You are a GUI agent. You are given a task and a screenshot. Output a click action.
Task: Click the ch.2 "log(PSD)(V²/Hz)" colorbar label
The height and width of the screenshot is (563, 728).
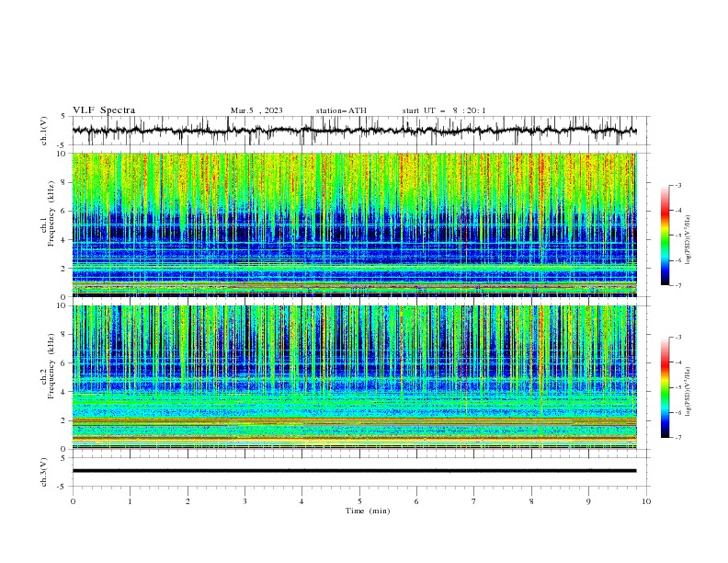(x=688, y=391)
